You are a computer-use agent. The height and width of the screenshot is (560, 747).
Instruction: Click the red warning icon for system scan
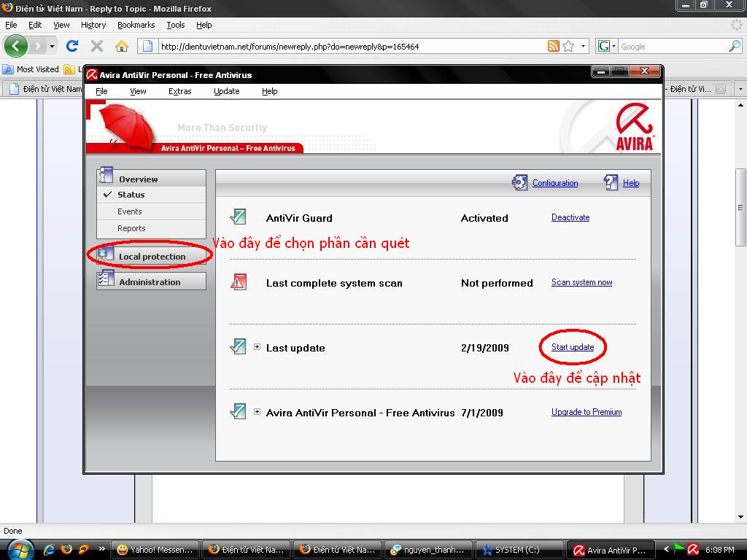[x=238, y=282]
